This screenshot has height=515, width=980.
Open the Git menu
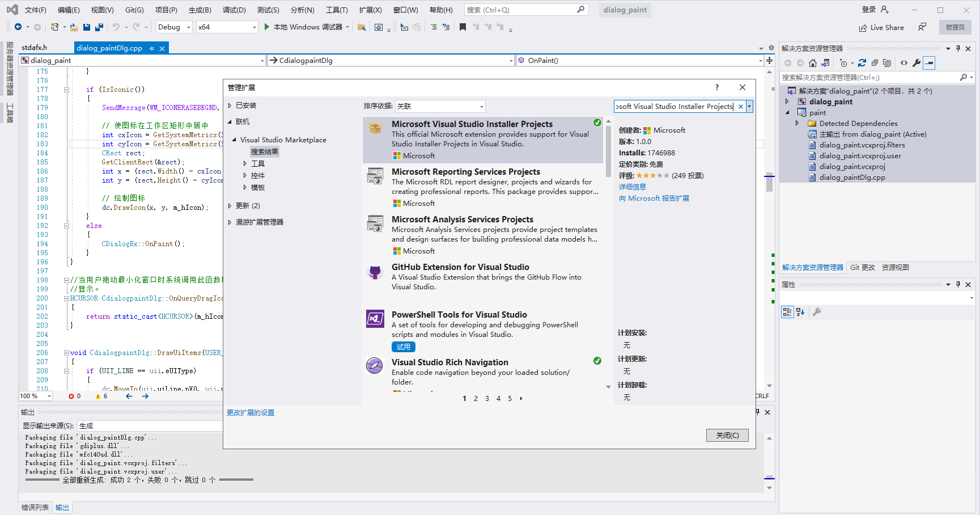(134, 10)
